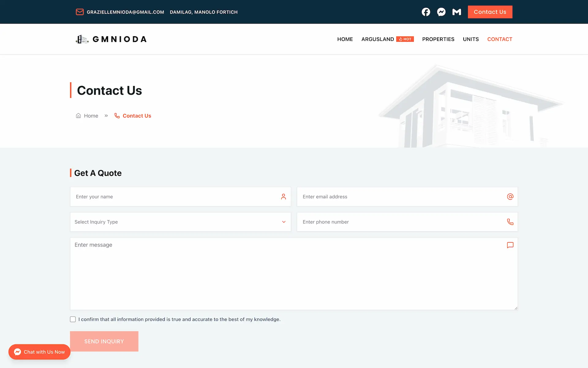Click the Enter your name field
Image resolution: width=588 pixels, height=368 pixels.
point(180,197)
